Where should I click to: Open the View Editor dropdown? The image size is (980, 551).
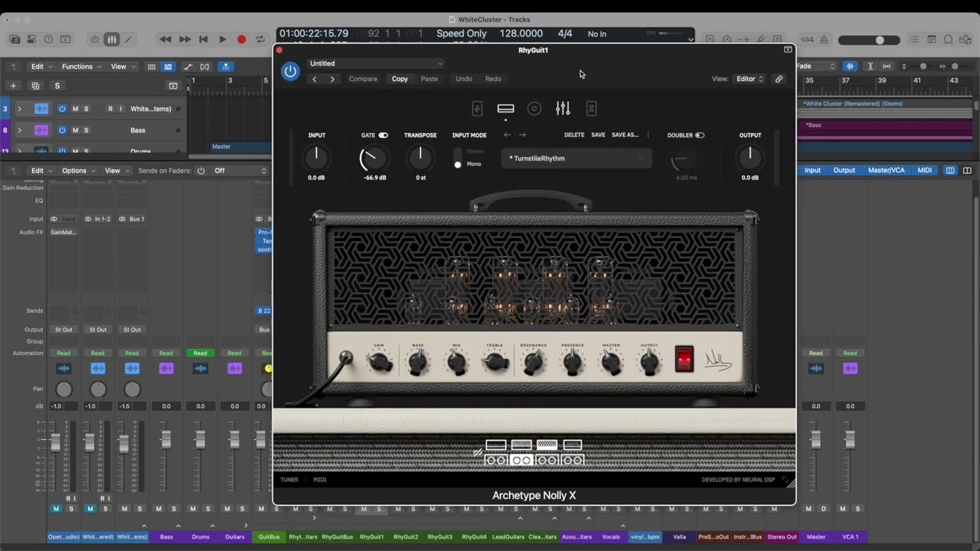point(750,79)
